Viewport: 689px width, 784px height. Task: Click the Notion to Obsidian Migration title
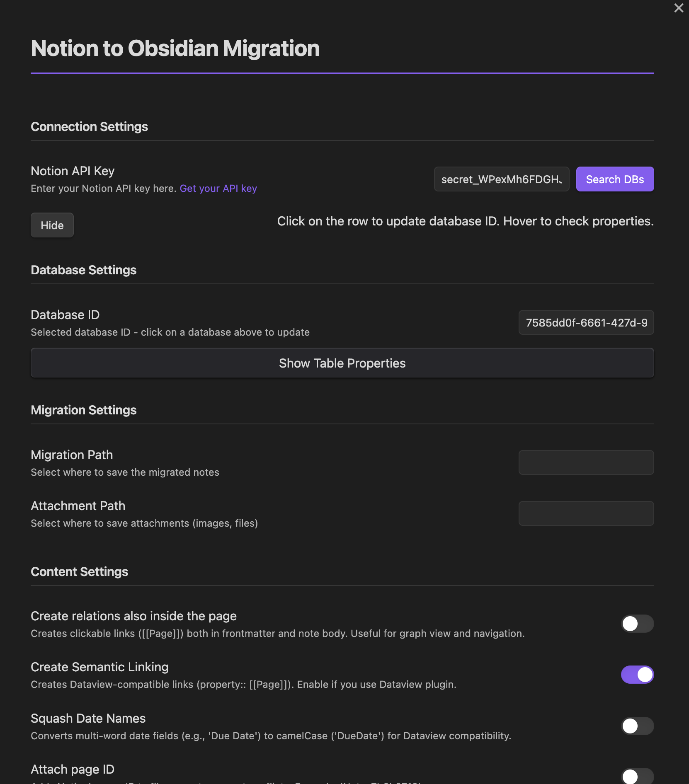175,48
